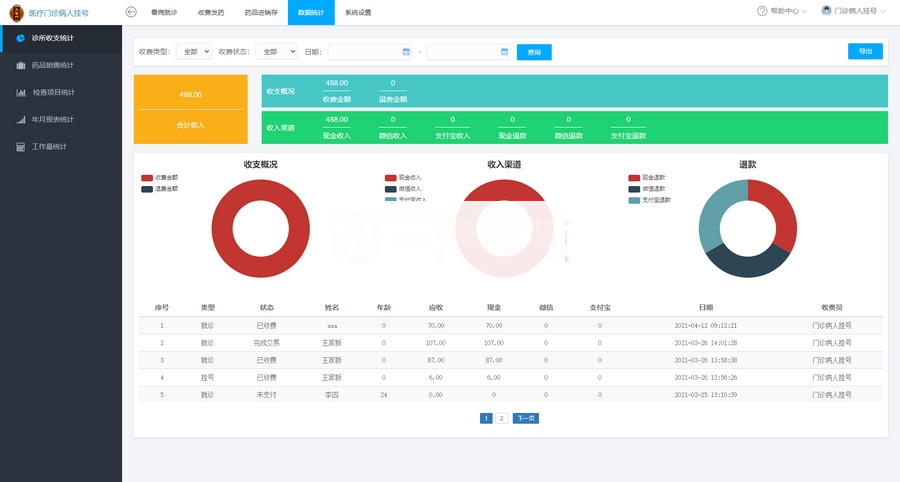Click the signal bars icon beside 年月报表统计
This screenshot has width=900, height=482.
[x=20, y=119]
